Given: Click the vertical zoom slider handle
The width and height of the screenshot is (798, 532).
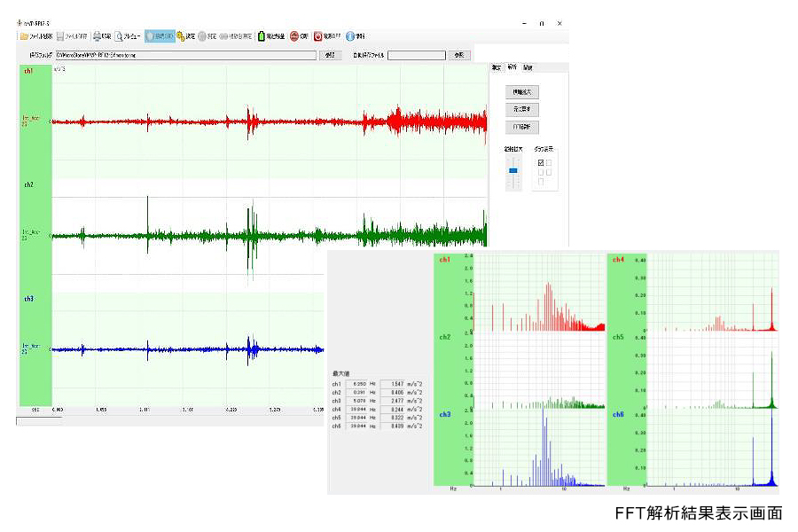Looking at the screenshot, I should click(x=512, y=170).
